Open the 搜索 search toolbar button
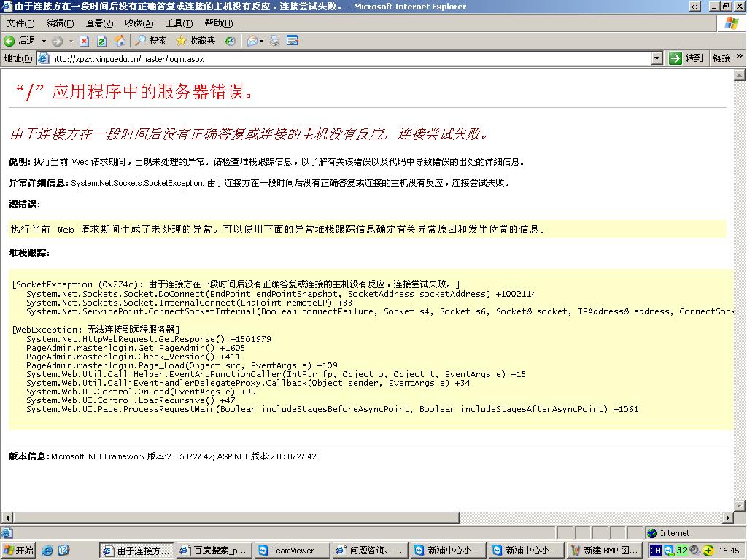The height and width of the screenshot is (560, 747). [x=151, y=41]
